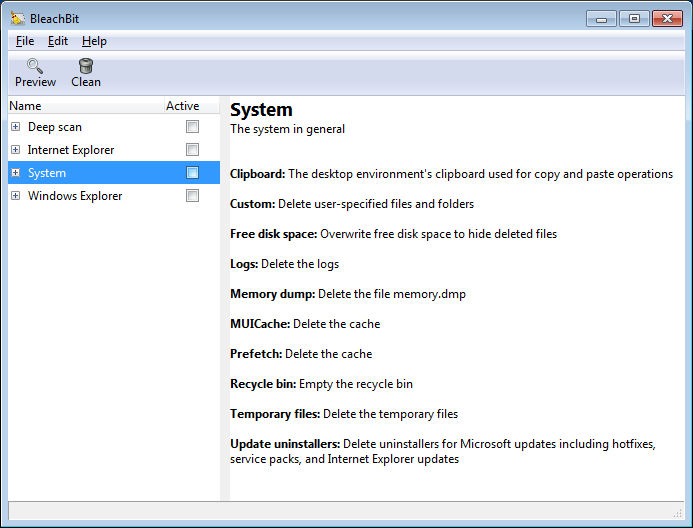Click the Logs description line
The height and width of the screenshot is (528, 693).
click(285, 264)
